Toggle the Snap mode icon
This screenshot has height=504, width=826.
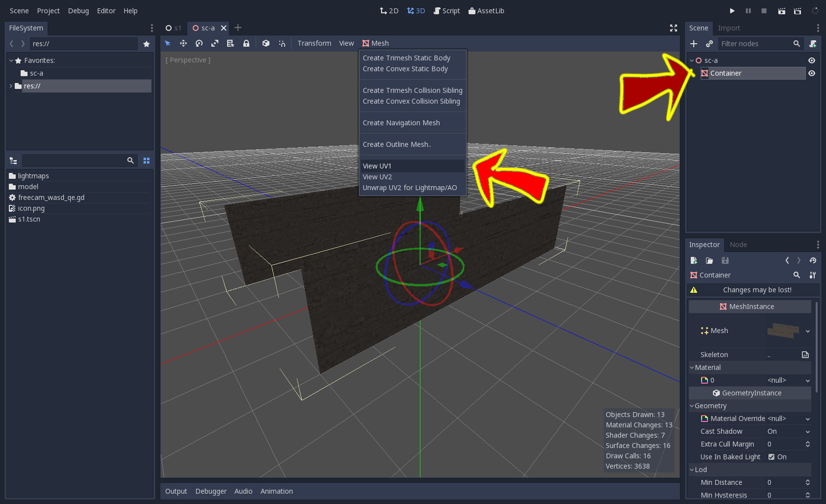282,43
